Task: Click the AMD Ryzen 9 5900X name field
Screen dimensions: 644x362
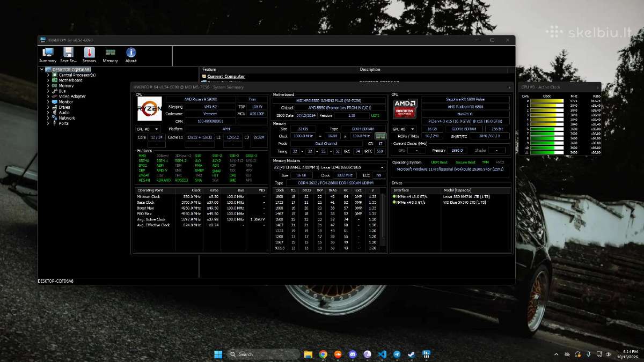Action: click(201, 99)
